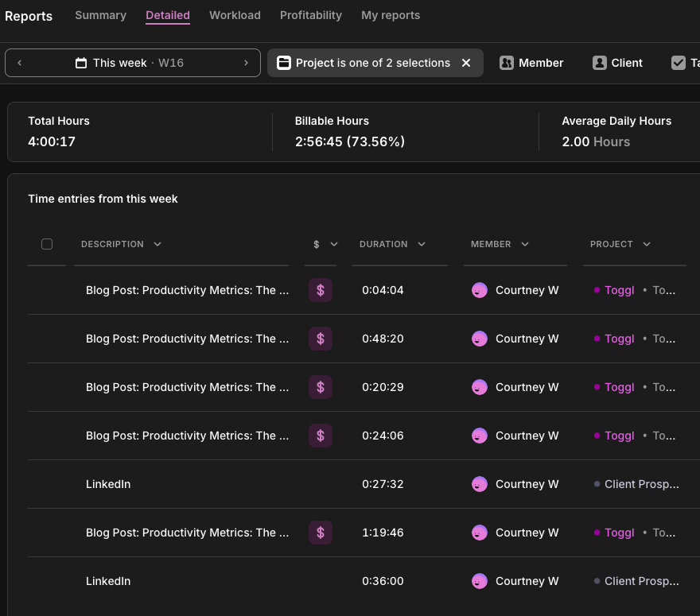Viewport: 700px width, 616px height.
Task: Go to previous week with left arrow
Action: click(x=20, y=63)
